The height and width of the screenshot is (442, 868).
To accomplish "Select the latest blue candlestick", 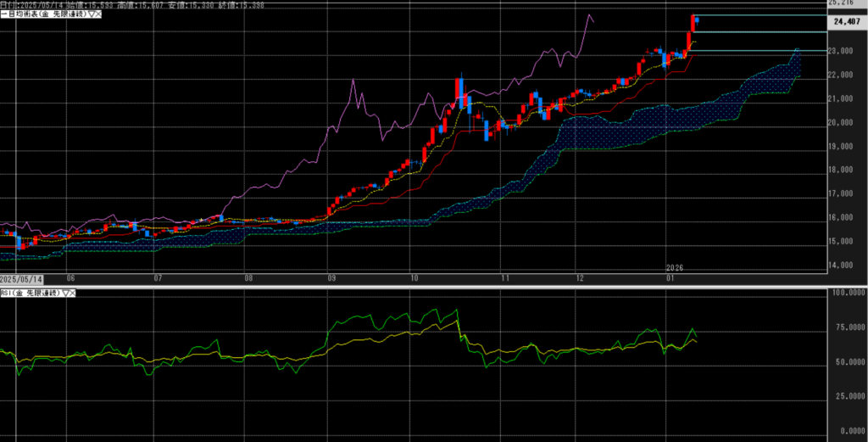I will (x=697, y=20).
